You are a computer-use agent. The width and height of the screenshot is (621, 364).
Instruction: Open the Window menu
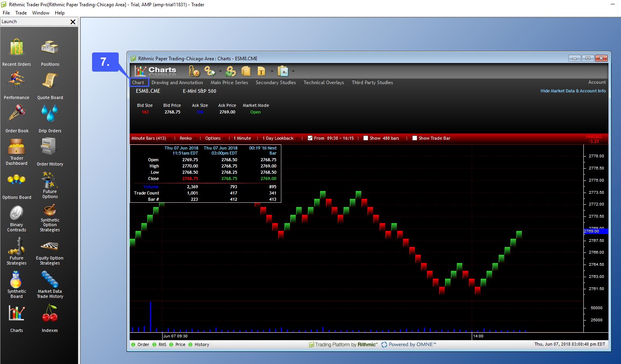[x=41, y=13]
